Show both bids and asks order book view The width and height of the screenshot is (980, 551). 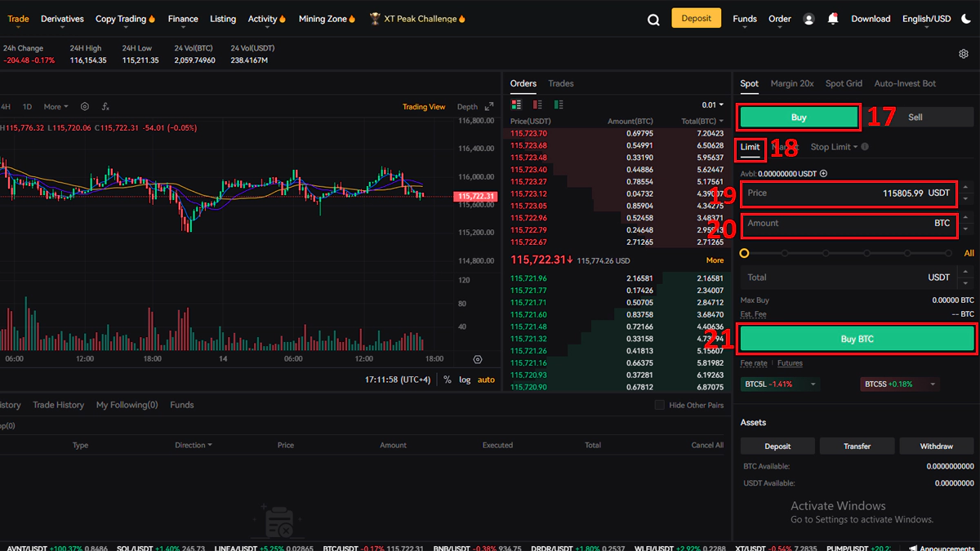[516, 104]
